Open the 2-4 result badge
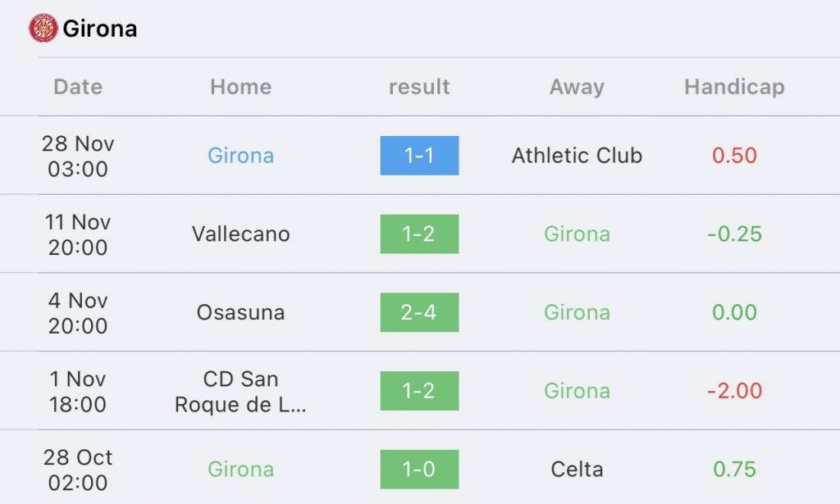The height and width of the screenshot is (504, 840). point(419,312)
